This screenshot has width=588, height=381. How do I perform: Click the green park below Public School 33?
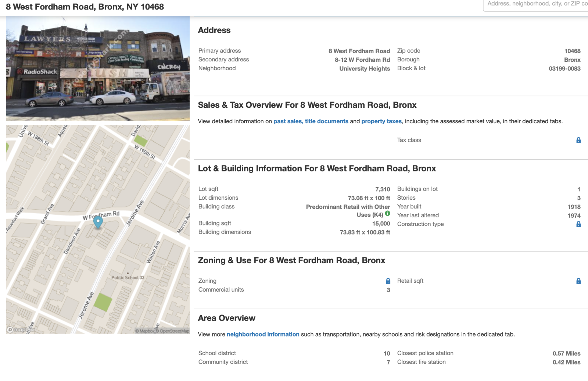point(103,302)
